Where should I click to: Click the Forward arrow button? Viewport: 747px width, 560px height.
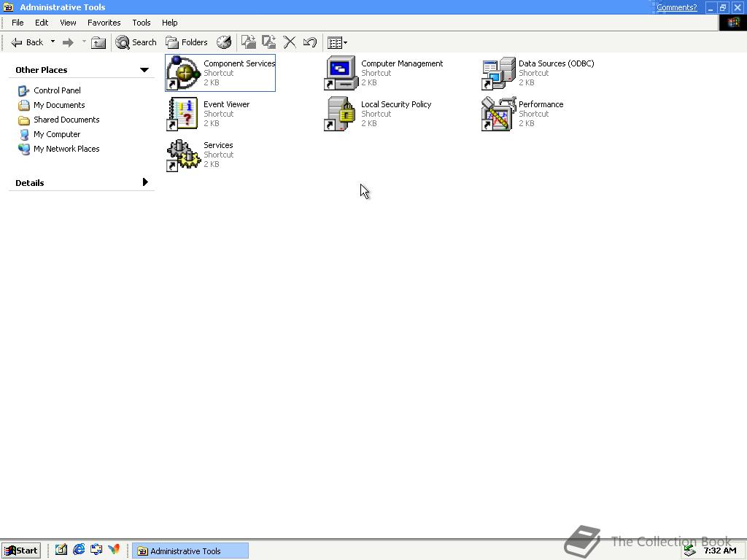68,42
